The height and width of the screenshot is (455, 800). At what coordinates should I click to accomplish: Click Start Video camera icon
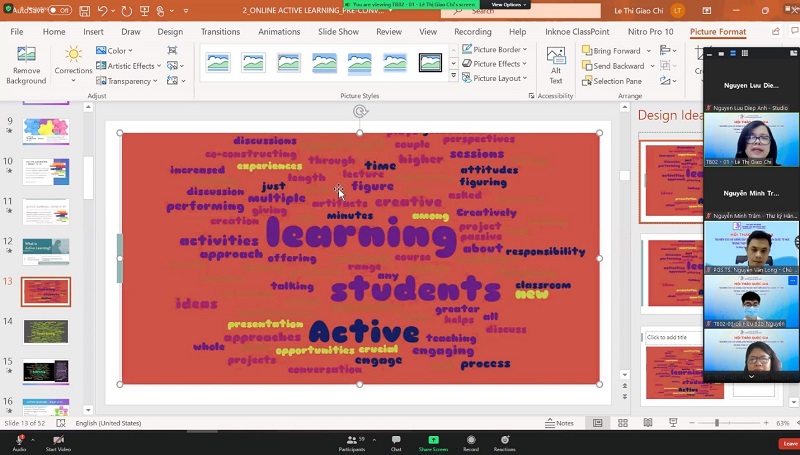click(x=58, y=440)
